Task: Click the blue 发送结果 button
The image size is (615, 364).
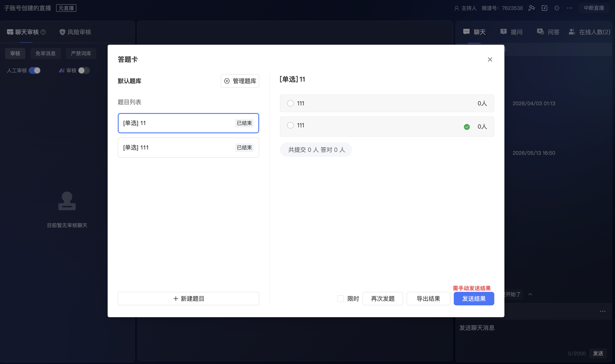Action: [474, 298]
